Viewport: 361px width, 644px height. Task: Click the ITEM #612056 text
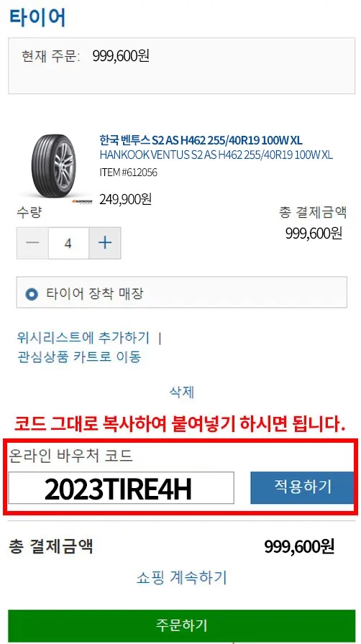(x=128, y=172)
